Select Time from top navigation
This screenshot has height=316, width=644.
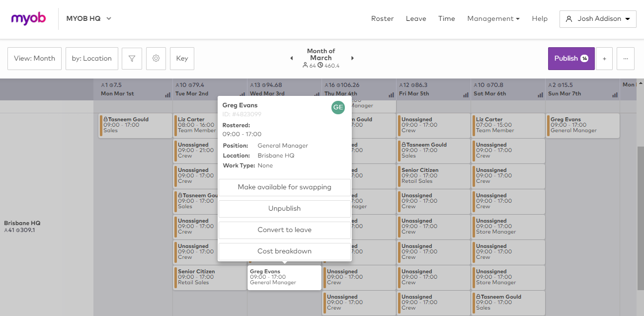point(446,19)
